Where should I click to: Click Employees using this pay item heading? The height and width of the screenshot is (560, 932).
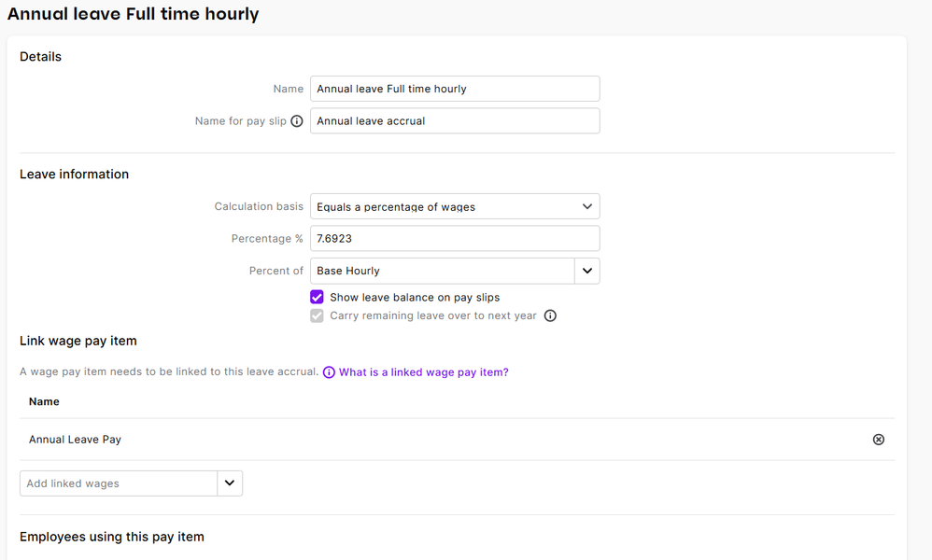[x=112, y=537]
